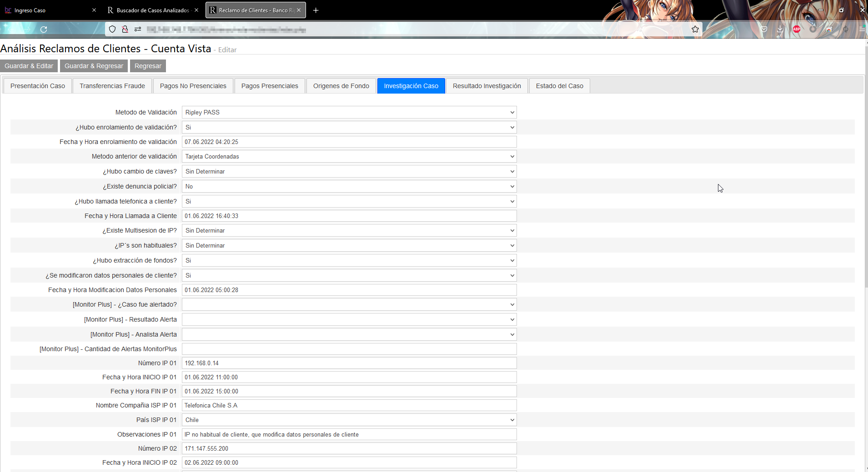The width and height of the screenshot is (868, 472).
Task: Click the vertical page scrollbar
Action: [866, 164]
